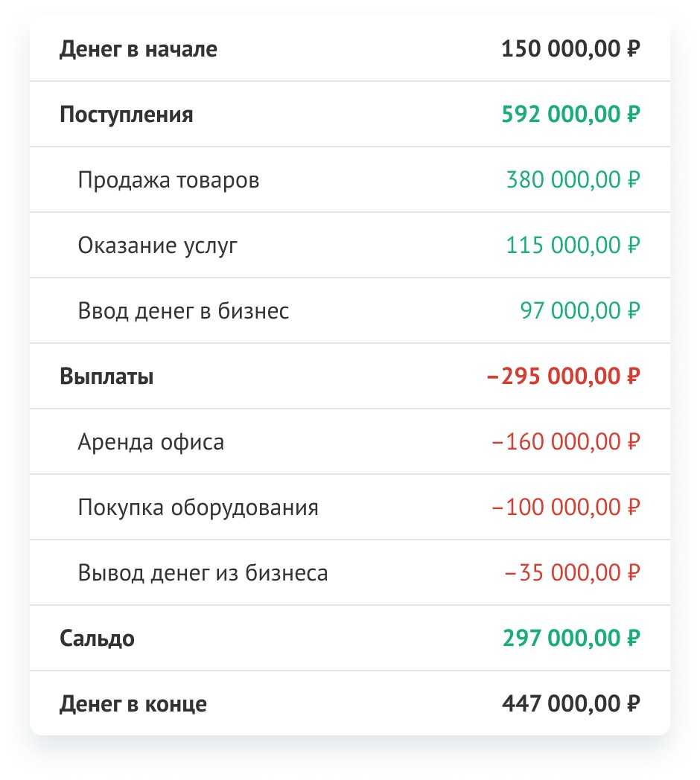Select the 150 000,00 ₽ starting balance amount
The height and width of the screenshot is (780, 700).
570,50
